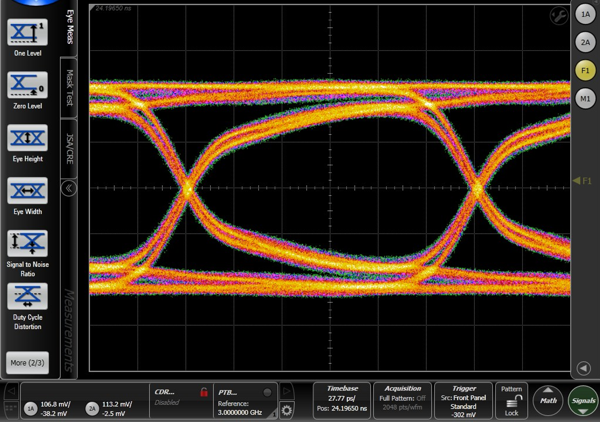The height and width of the screenshot is (422, 600).
Task: Click the 24.19650 ns label on graticule
Action: click(x=113, y=8)
